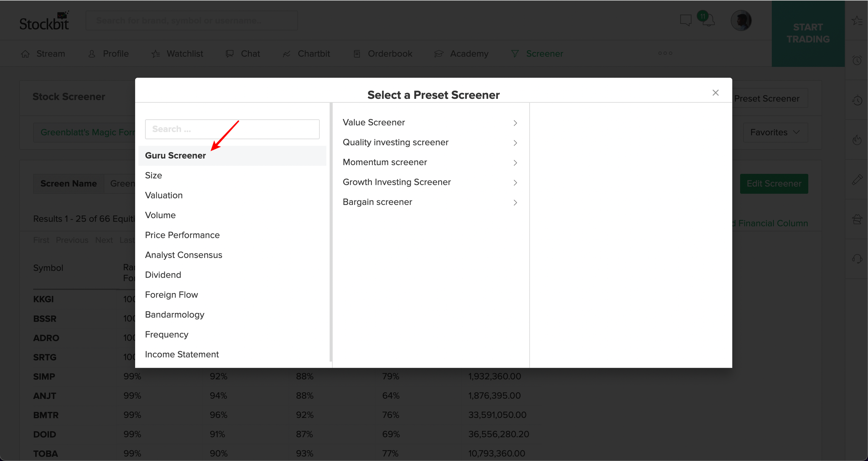
Task: Open the headset support icon in sidebar
Action: 857,259
